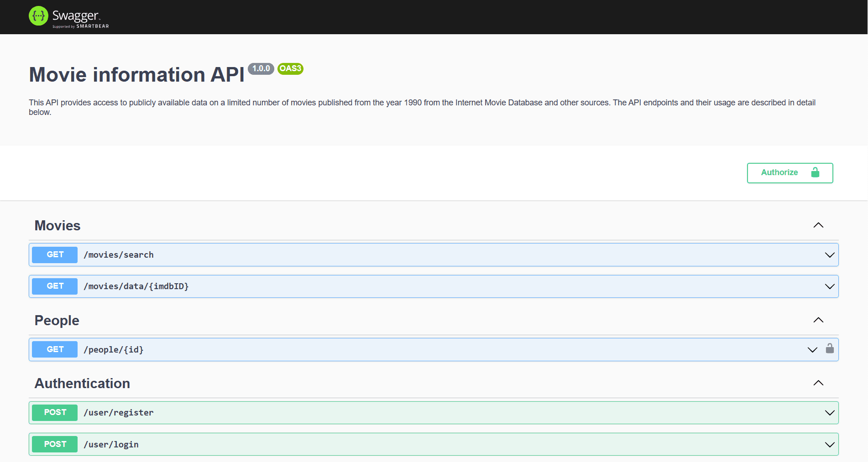This screenshot has height=462, width=868.
Task: Click the padlock icon on the Authorize button
Action: (x=816, y=173)
